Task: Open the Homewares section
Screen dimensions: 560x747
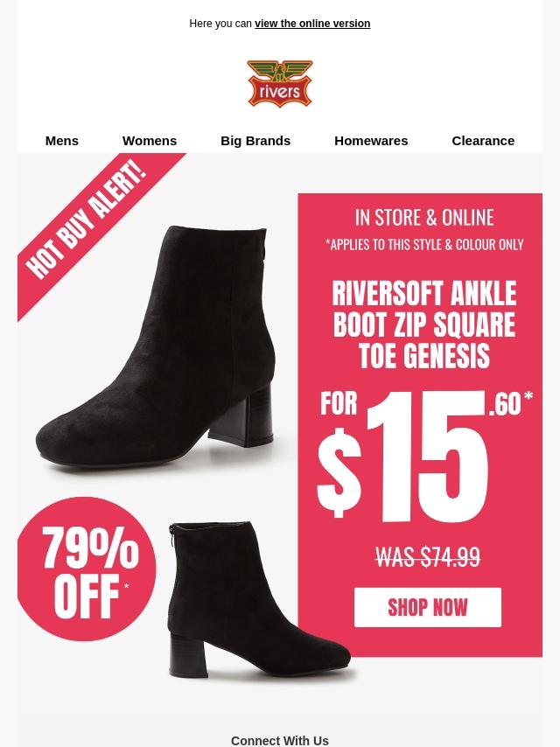Action: pos(371,141)
